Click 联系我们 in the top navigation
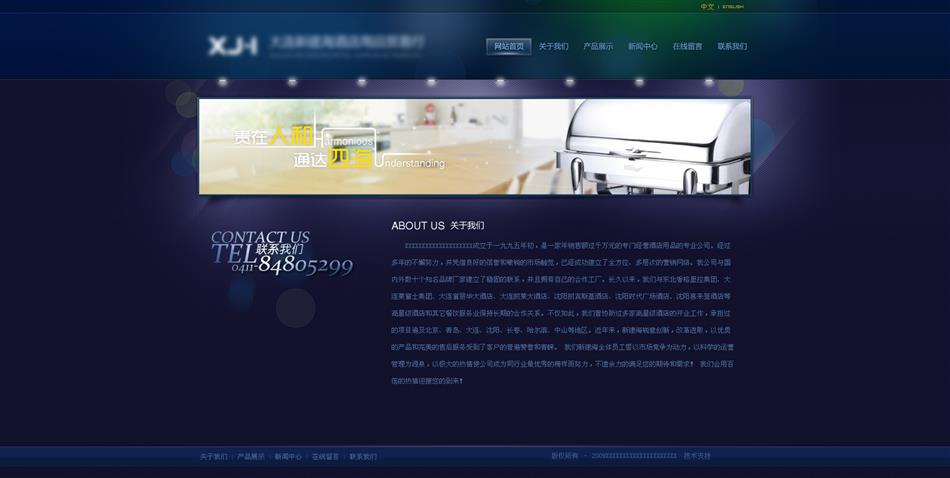 click(x=732, y=46)
